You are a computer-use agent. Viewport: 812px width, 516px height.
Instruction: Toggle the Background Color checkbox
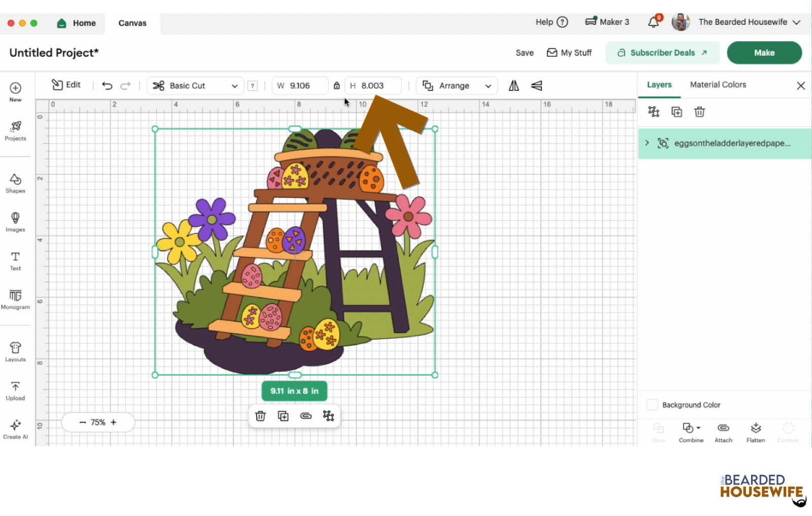point(652,404)
